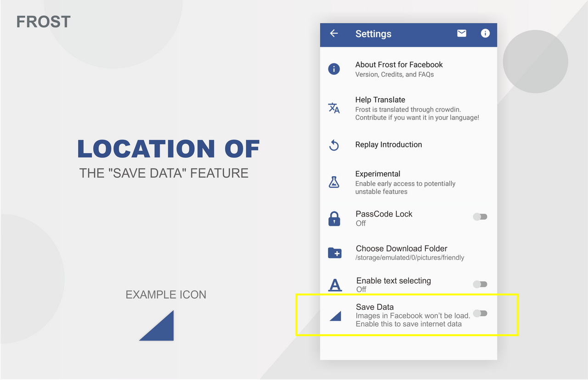
Task: Click "Enable this to save internet data" text
Action: (x=409, y=324)
